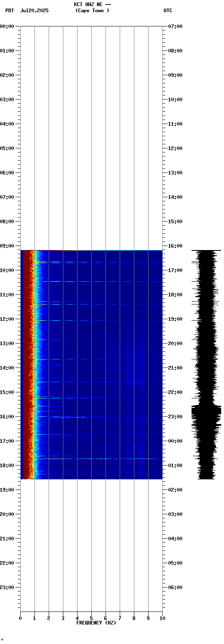Click the UTC time label '07:00'
This screenshot has width=224, height=644.
coord(175,26)
